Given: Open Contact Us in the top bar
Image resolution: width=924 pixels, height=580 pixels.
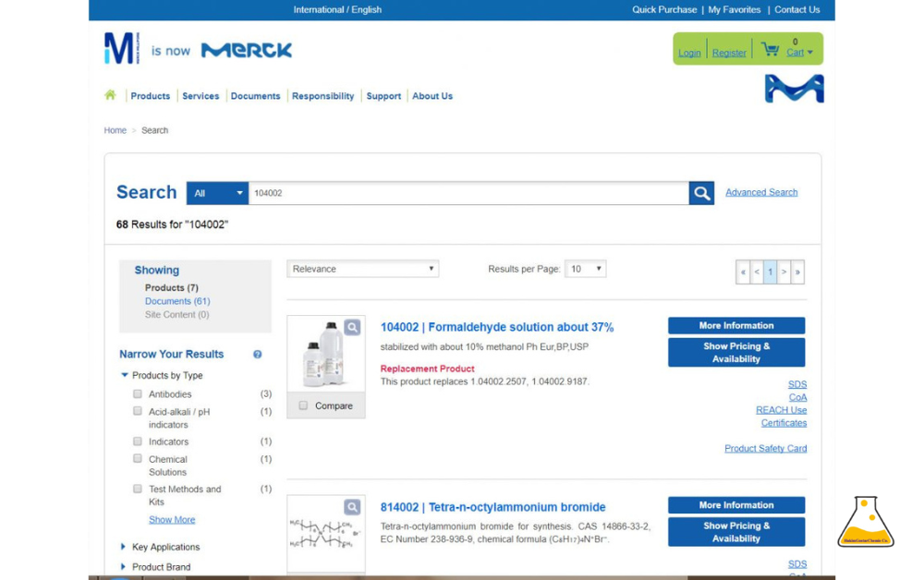Looking at the screenshot, I should pos(796,9).
